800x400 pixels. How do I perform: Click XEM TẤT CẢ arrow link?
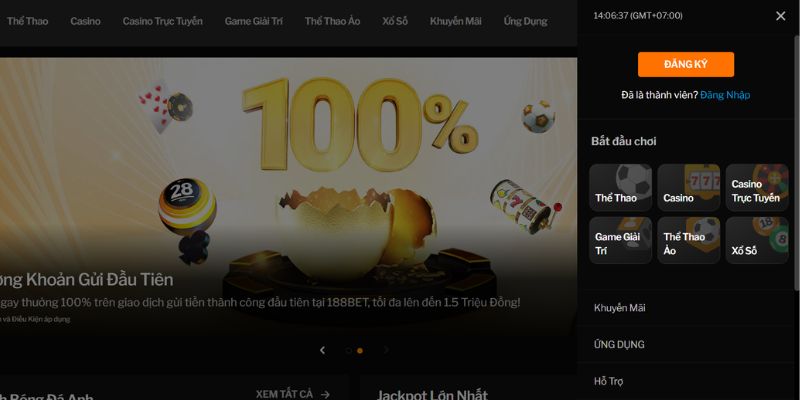click(x=293, y=394)
